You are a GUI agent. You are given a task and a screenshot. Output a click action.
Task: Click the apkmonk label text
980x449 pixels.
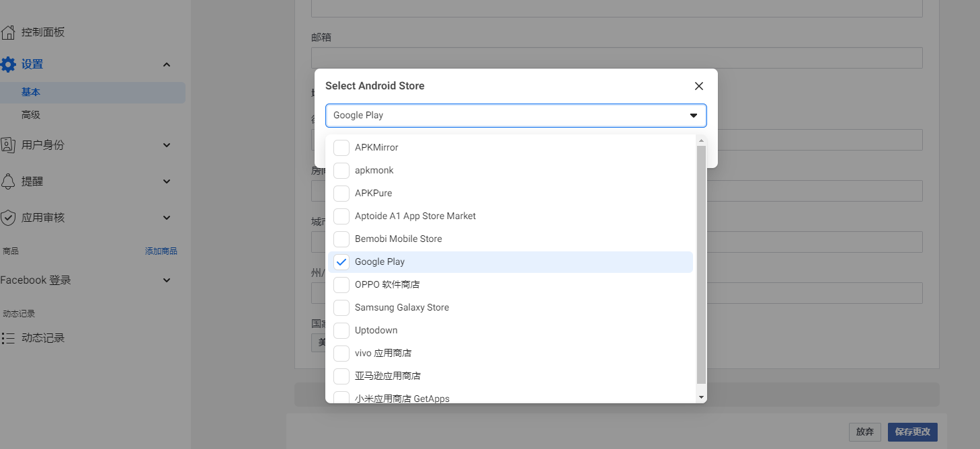(374, 170)
